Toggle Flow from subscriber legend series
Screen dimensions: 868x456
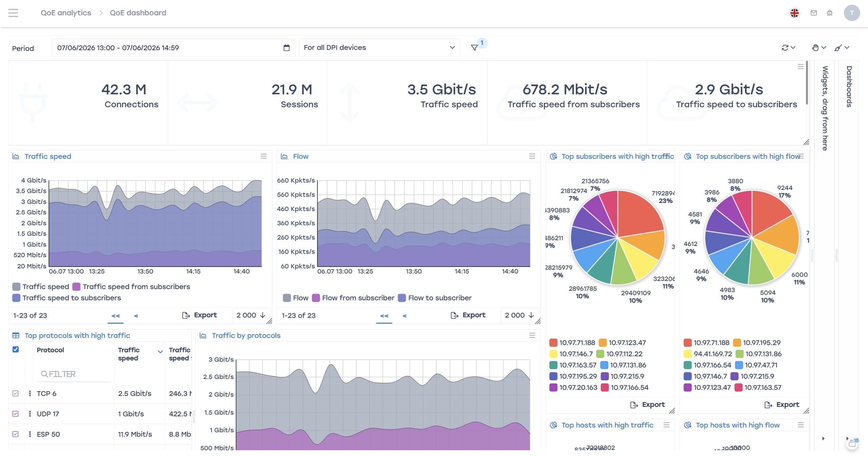pos(353,298)
